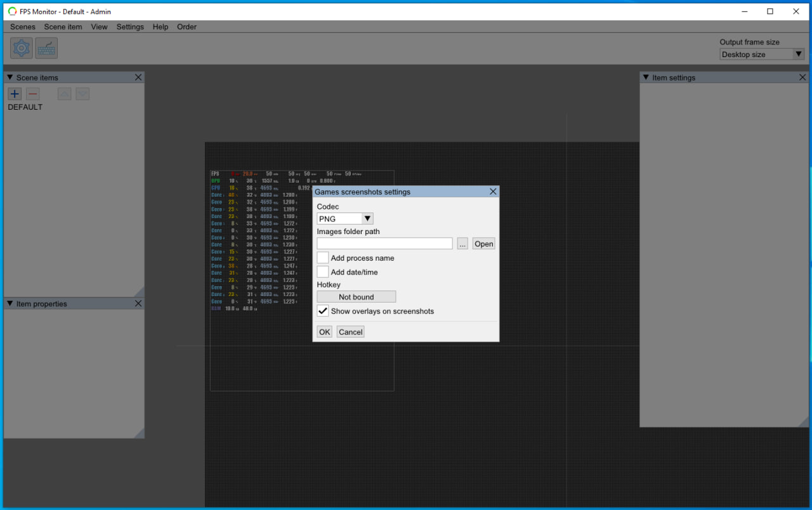Image resolution: width=812 pixels, height=510 pixels.
Task: Open the View menu
Action: coord(99,27)
